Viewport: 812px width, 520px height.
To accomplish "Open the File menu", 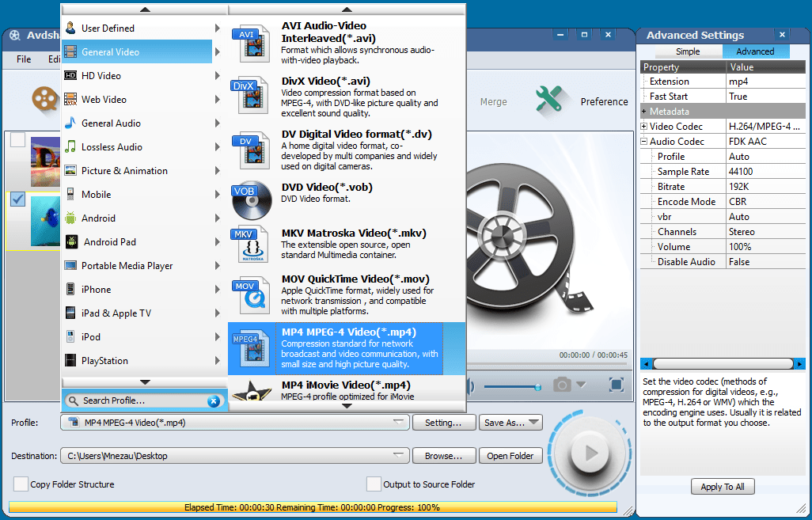I will (23, 59).
